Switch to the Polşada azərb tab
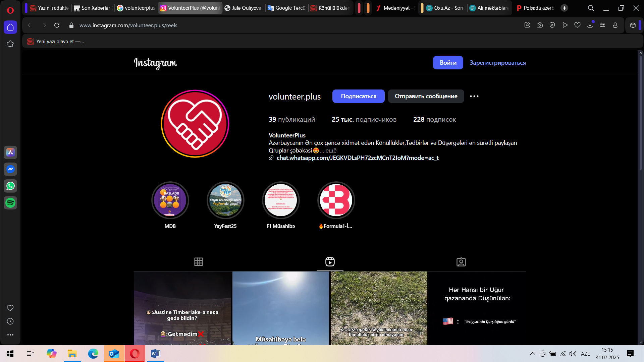 [x=535, y=8]
